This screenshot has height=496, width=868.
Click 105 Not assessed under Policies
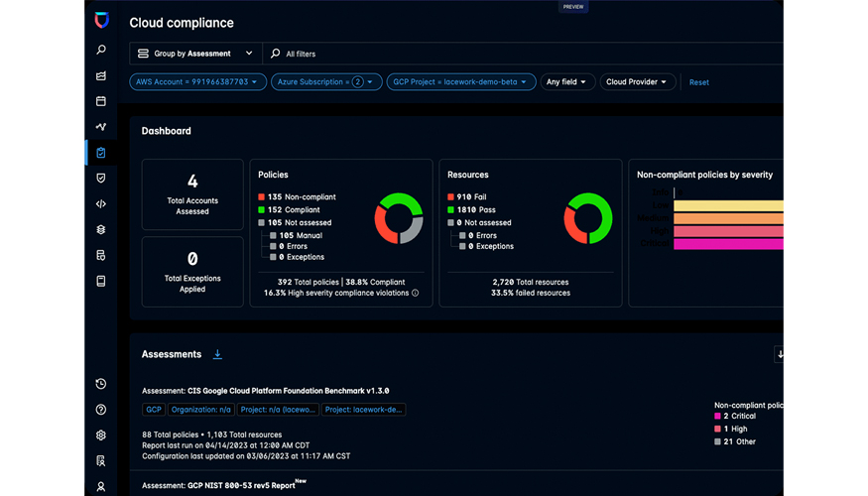[295, 222]
